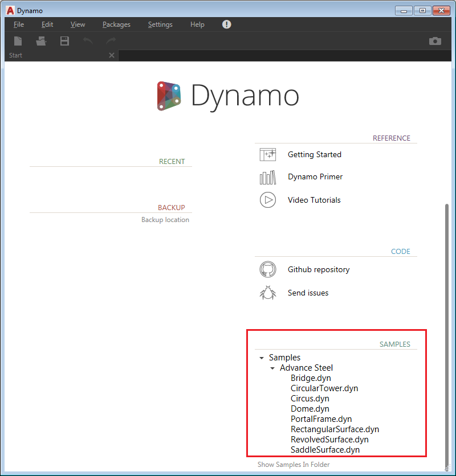This screenshot has height=476, width=456.
Task: Open PortalFrame.dyn sample
Action: 321,419
